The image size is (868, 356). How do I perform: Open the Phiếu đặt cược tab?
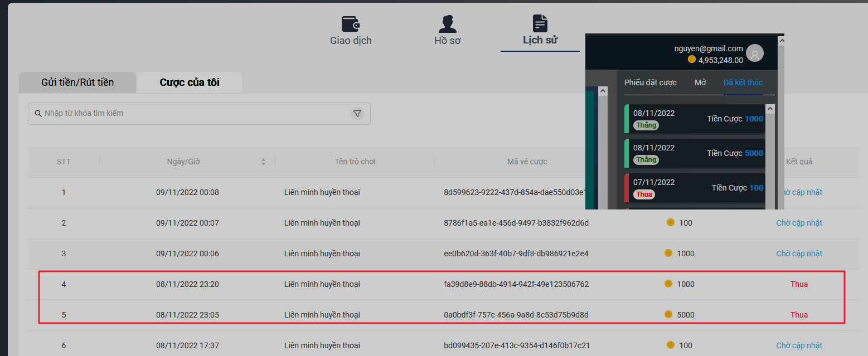[651, 82]
